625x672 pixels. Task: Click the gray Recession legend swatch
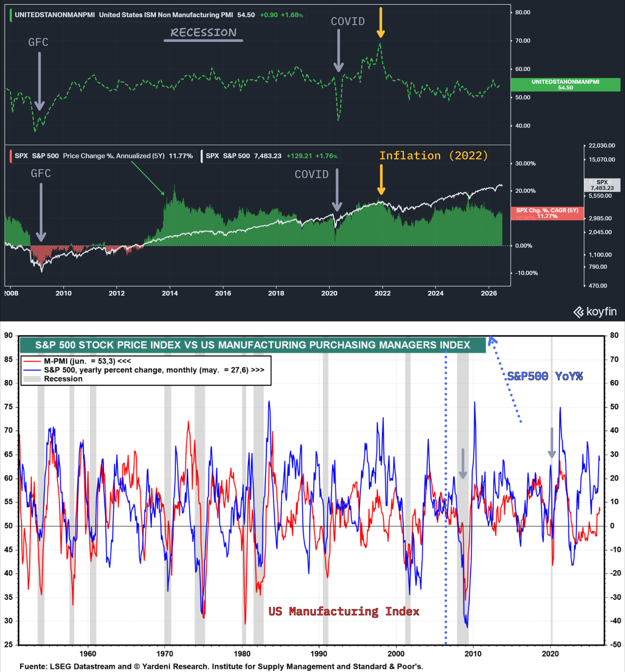[32, 379]
